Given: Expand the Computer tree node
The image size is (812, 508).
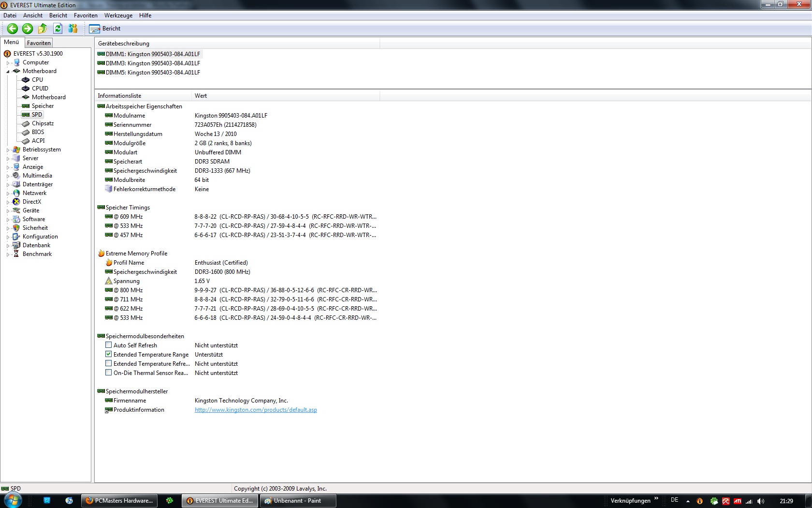Looking at the screenshot, I should [x=8, y=63].
